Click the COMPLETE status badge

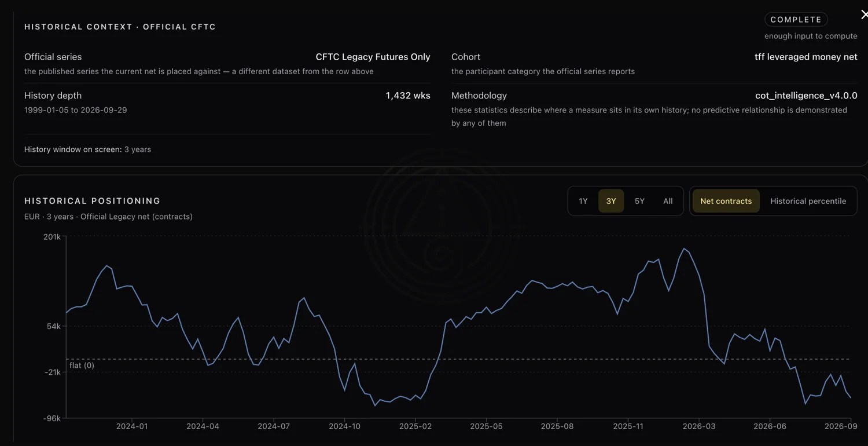pos(796,20)
